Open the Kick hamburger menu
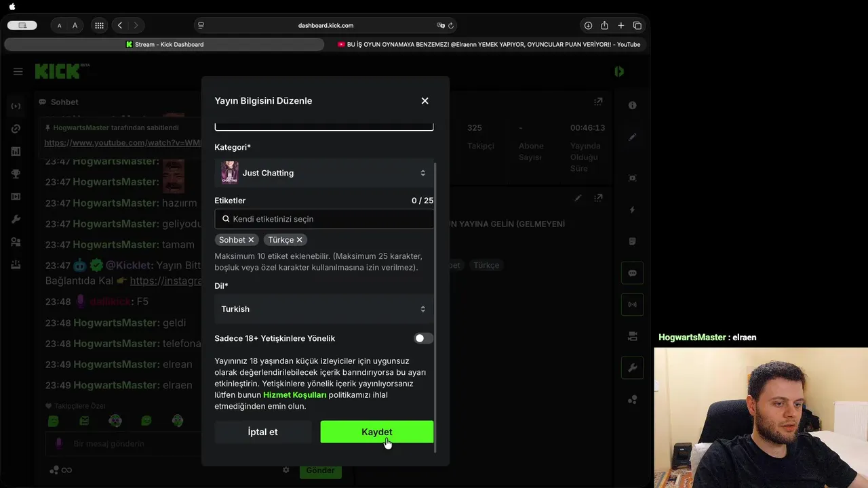The image size is (868, 488). pyautogui.click(x=18, y=71)
